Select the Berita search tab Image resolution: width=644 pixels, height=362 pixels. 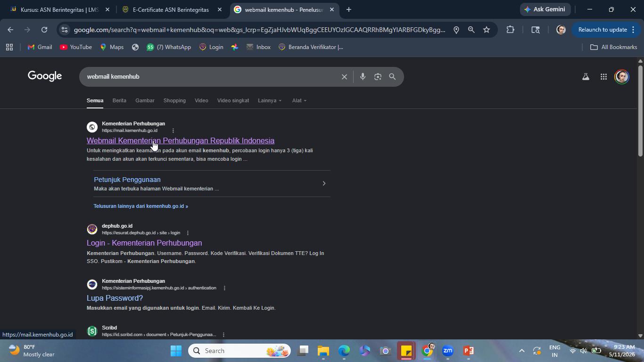(x=119, y=100)
